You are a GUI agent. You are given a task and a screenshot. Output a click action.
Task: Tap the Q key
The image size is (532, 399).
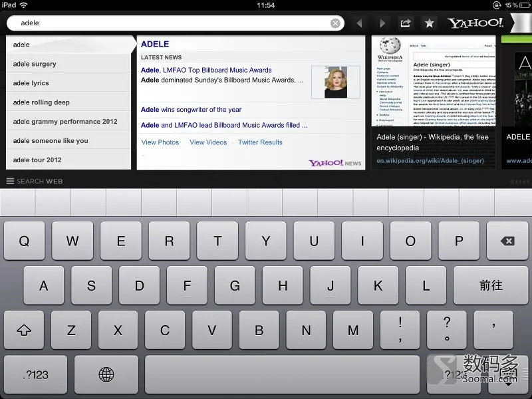(24, 241)
